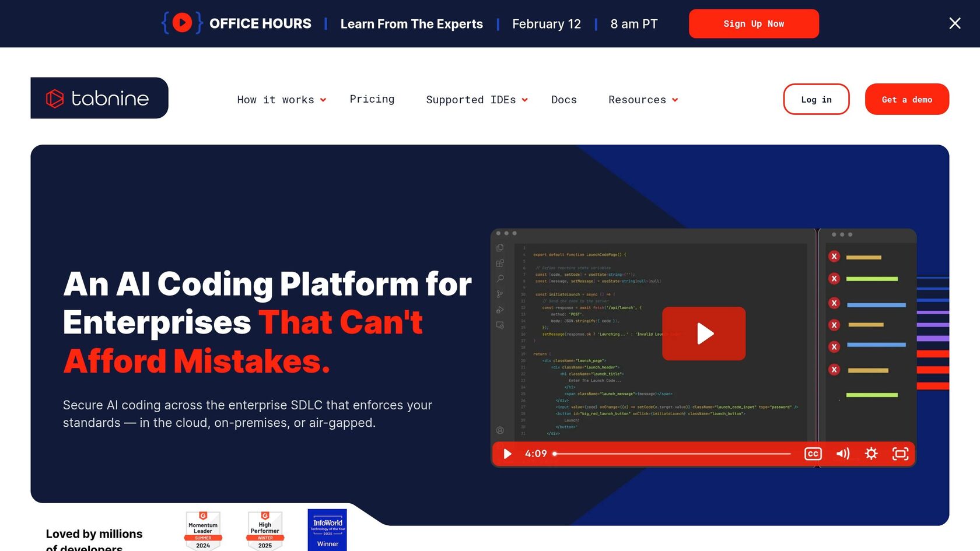
Task: Click the Tabnine logo in the header
Action: [x=99, y=98]
